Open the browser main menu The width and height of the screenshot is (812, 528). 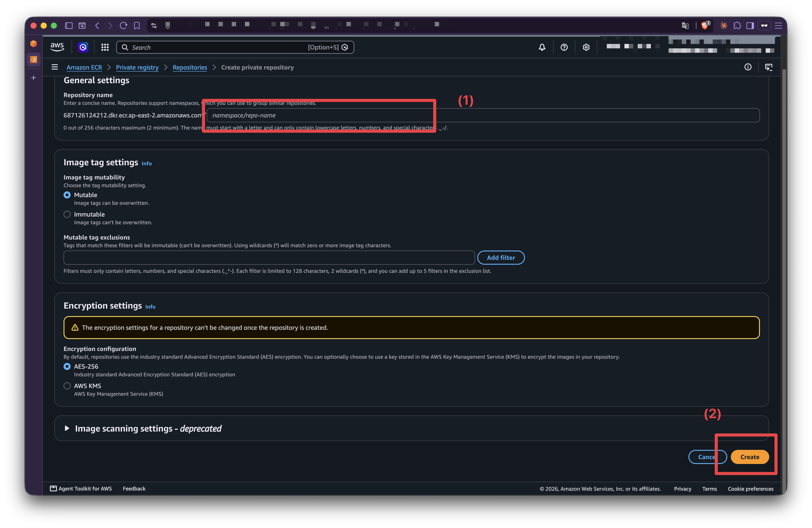point(778,26)
